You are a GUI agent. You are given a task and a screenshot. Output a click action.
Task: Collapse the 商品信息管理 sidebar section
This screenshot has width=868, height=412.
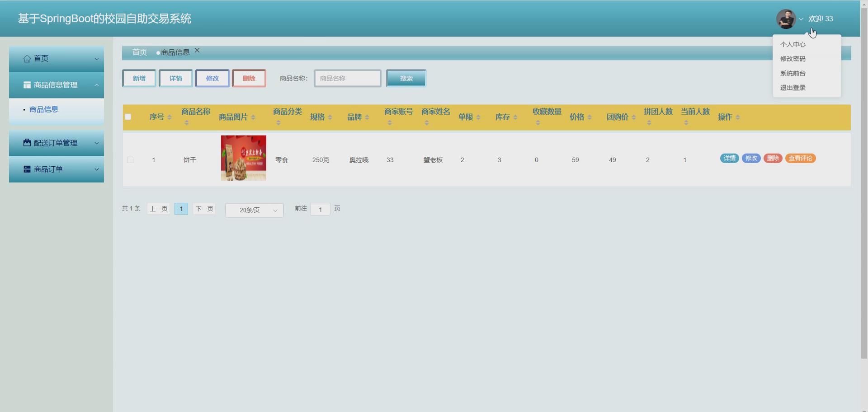click(57, 85)
